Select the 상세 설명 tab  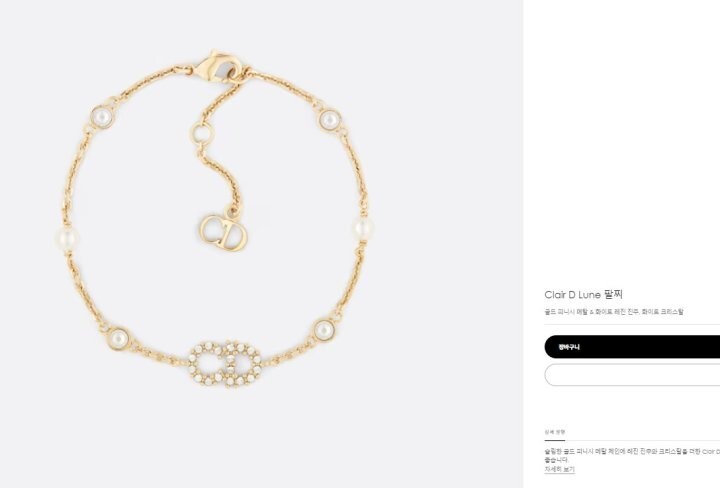coord(555,432)
